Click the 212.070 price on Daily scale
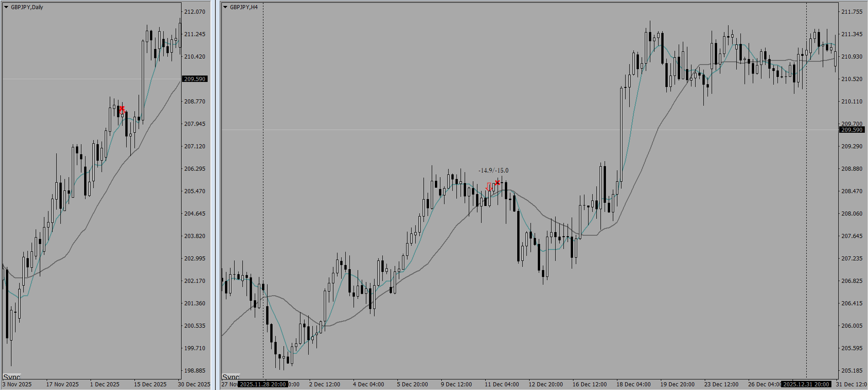Image resolution: width=868 pixels, height=390 pixels. 195,12
